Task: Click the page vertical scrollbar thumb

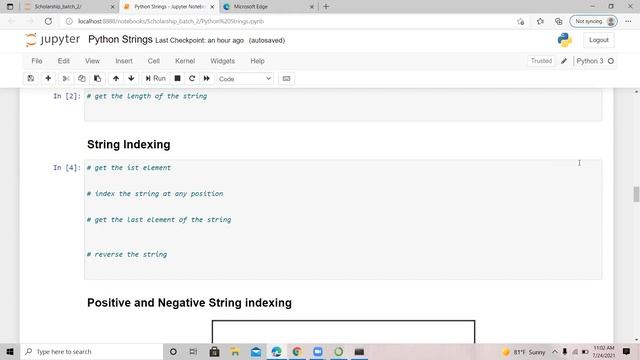Action: pyautogui.click(x=636, y=194)
